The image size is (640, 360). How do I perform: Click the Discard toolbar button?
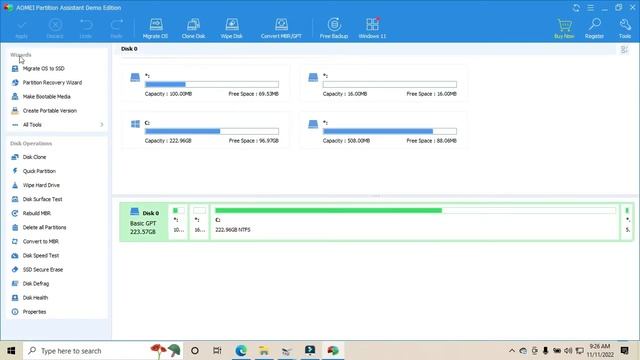(55, 28)
